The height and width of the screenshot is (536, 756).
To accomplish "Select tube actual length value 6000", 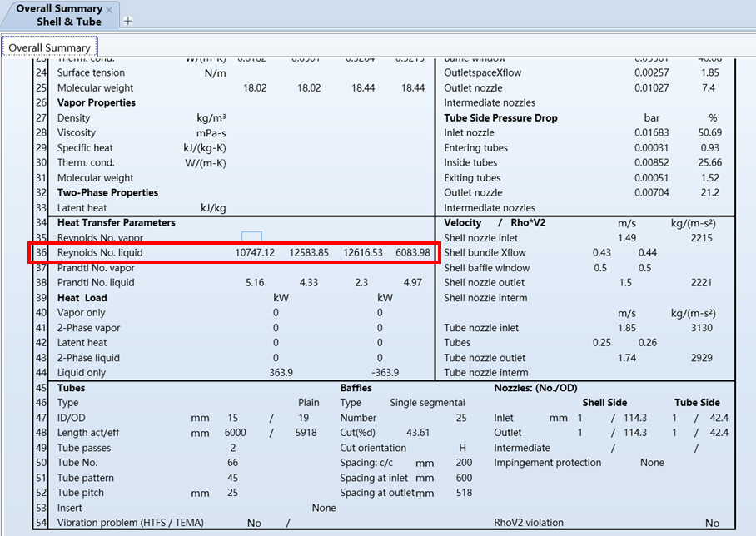I will pos(236,433).
